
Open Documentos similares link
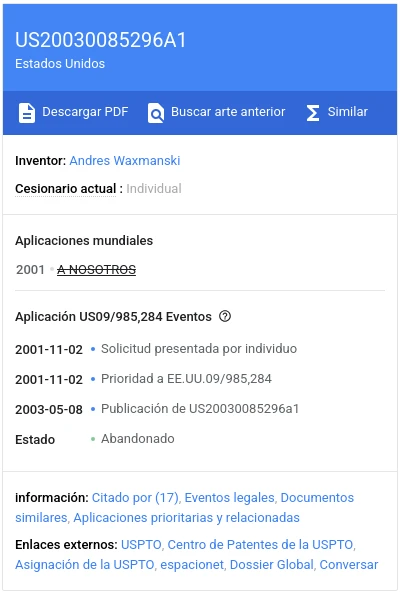click(x=184, y=507)
